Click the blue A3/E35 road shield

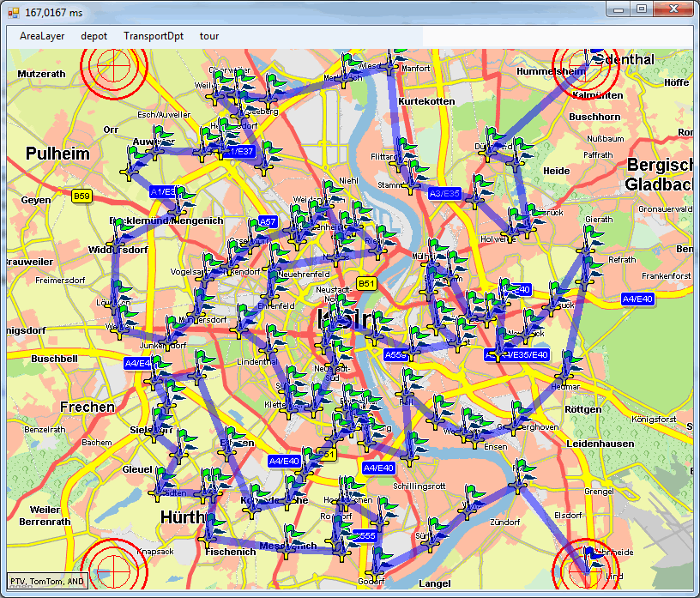[444, 194]
